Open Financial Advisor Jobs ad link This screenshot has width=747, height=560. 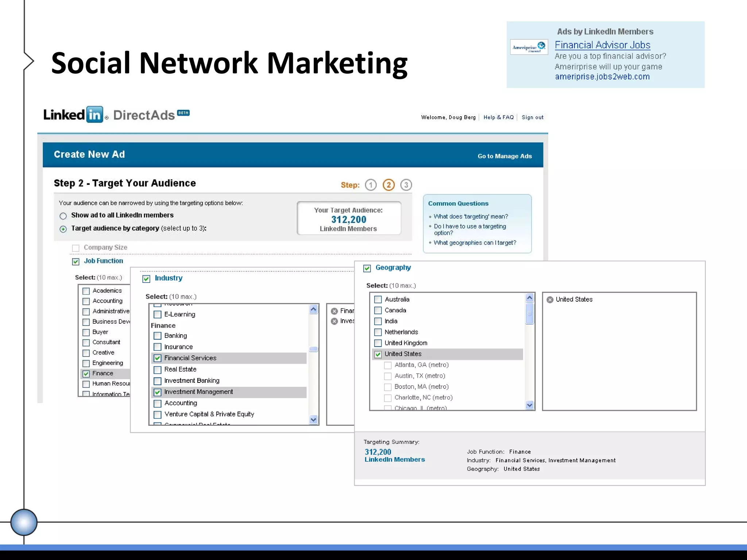[x=603, y=45]
